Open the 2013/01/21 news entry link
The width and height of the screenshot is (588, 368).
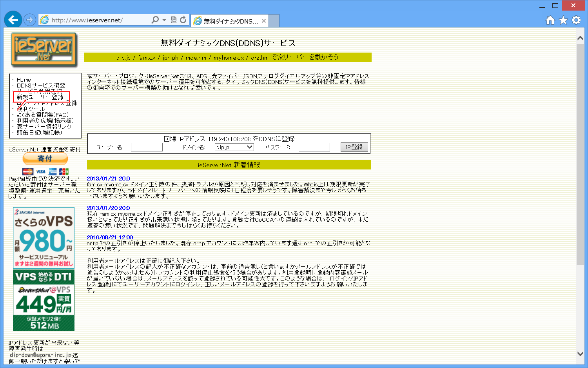[x=107, y=178]
